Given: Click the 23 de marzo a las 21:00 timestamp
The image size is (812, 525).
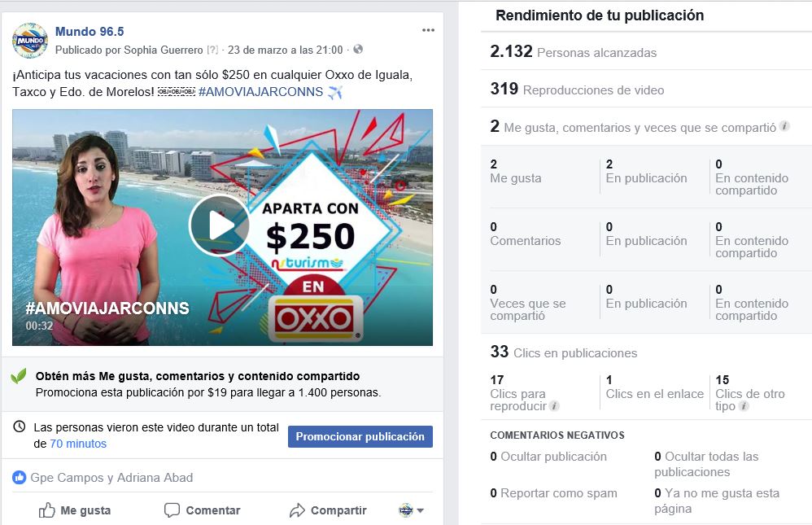Looking at the screenshot, I should tap(286, 50).
